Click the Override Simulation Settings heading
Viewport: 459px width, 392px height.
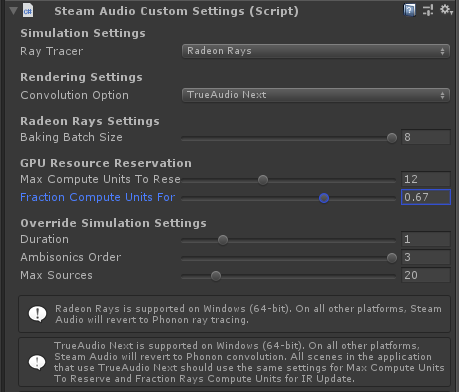(113, 223)
